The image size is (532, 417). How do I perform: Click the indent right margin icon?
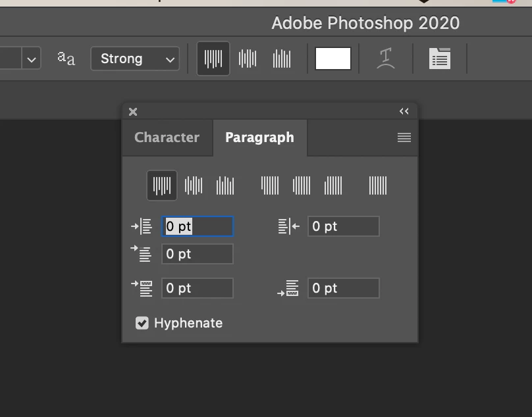click(289, 226)
